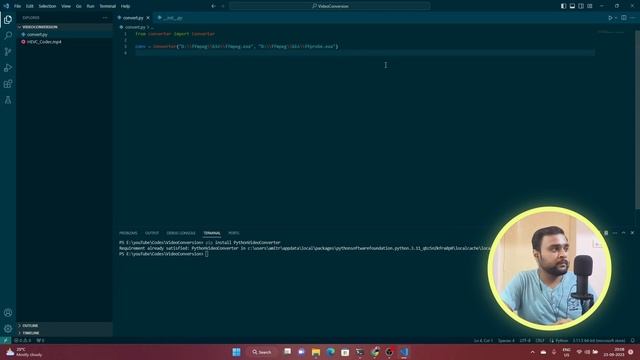Click the VideoConversion command center search box
The width and height of the screenshot is (640, 360).
[x=330, y=6]
